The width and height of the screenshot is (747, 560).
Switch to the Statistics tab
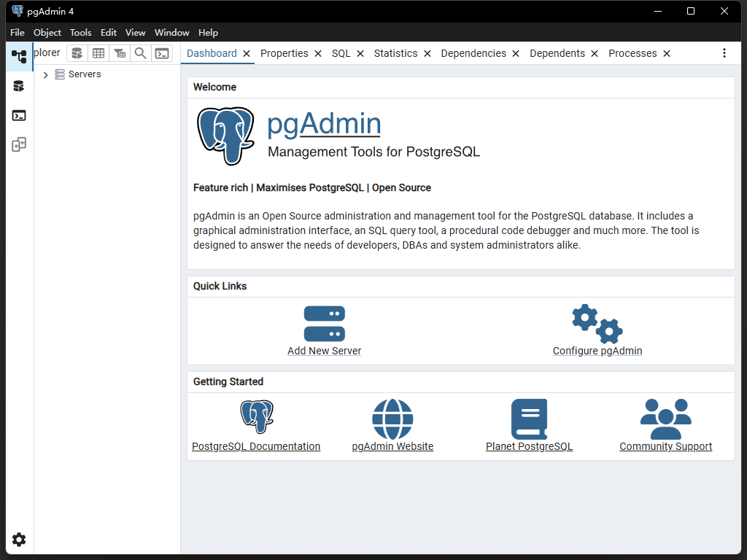396,53
